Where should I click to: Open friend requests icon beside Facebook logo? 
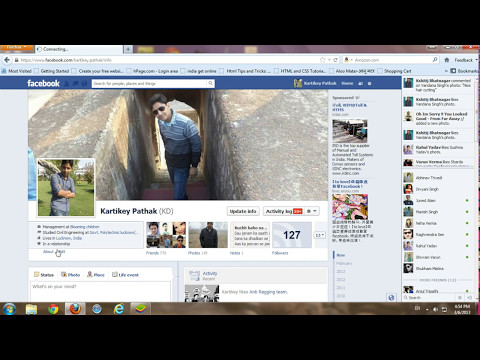[x=66, y=83]
